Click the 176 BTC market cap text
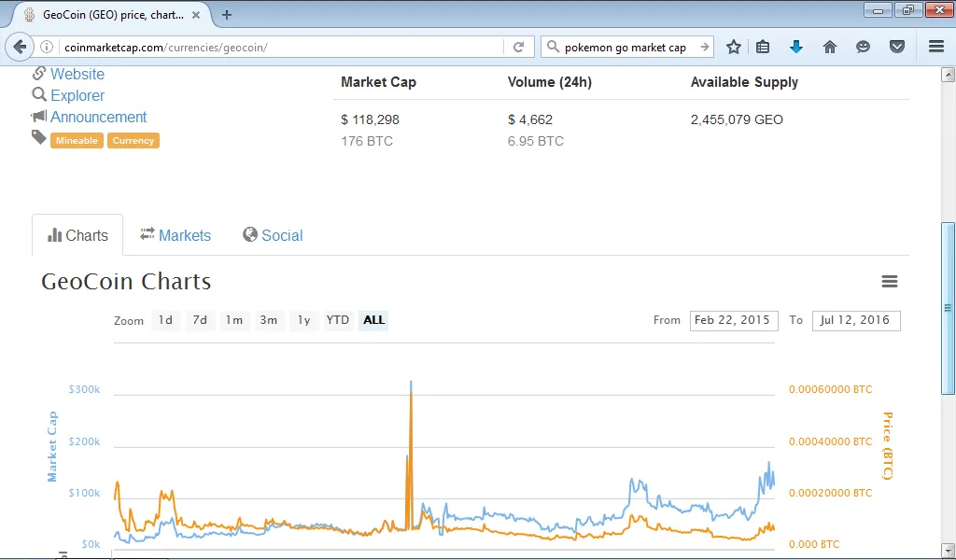The image size is (956, 560). [366, 141]
